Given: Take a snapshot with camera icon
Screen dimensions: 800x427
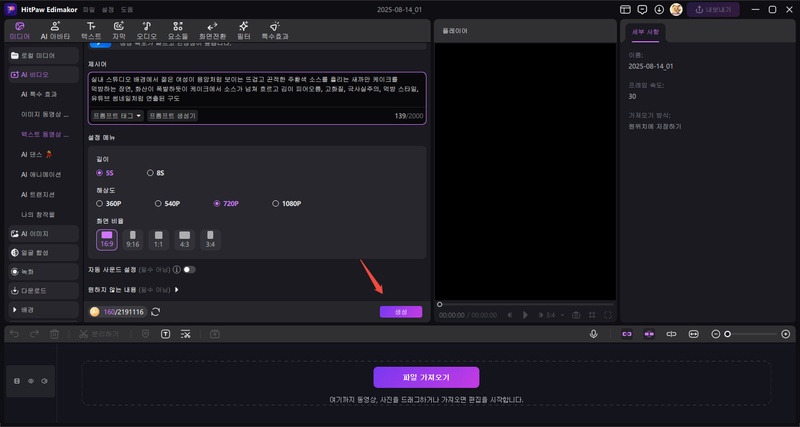Looking at the screenshot, I should click(576, 315).
